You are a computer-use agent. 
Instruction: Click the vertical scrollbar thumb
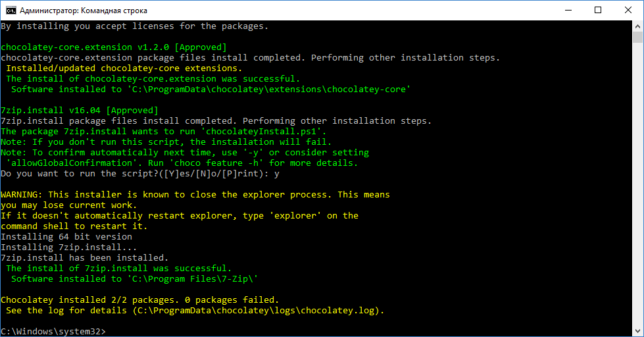[x=637, y=37]
